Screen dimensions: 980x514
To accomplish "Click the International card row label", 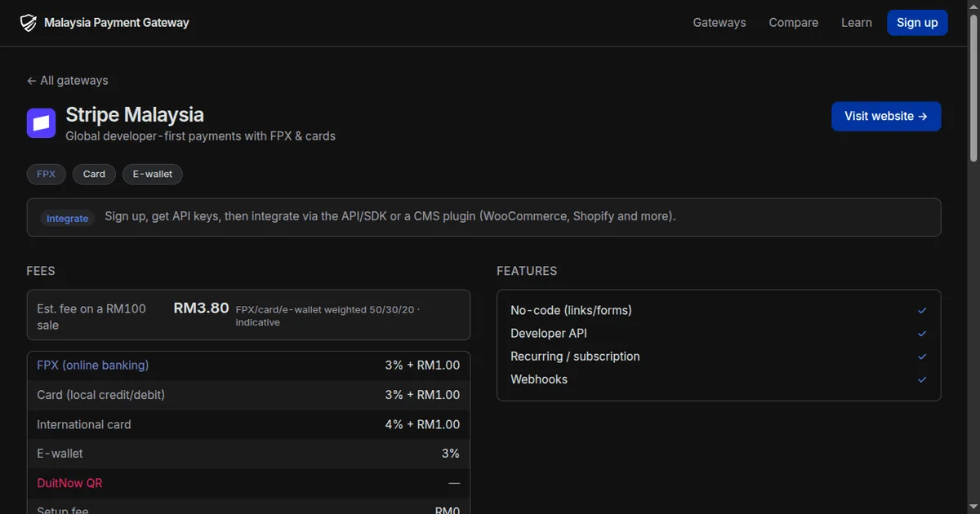I will coord(84,425).
